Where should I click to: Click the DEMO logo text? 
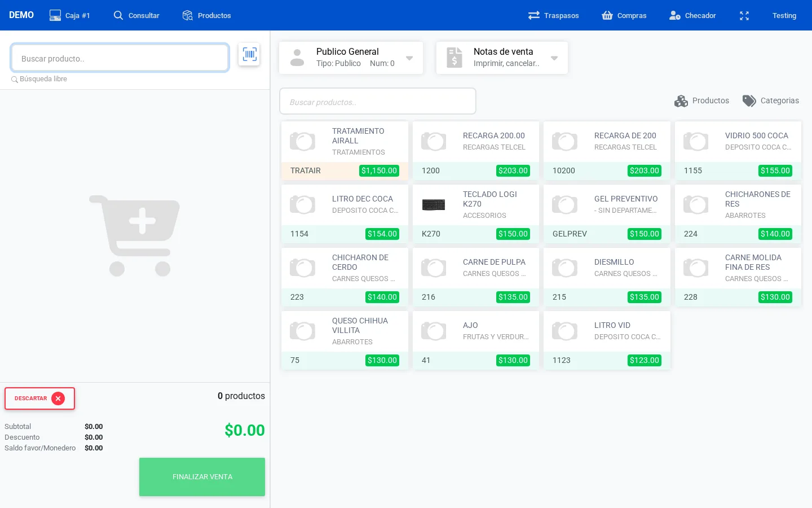click(x=21, y=15)
